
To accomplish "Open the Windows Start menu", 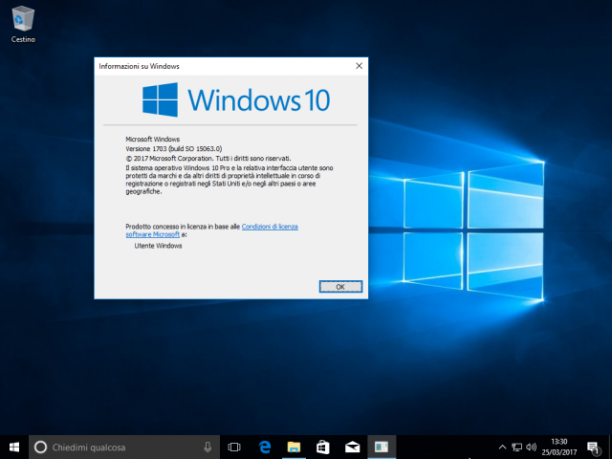I will 14,447.
